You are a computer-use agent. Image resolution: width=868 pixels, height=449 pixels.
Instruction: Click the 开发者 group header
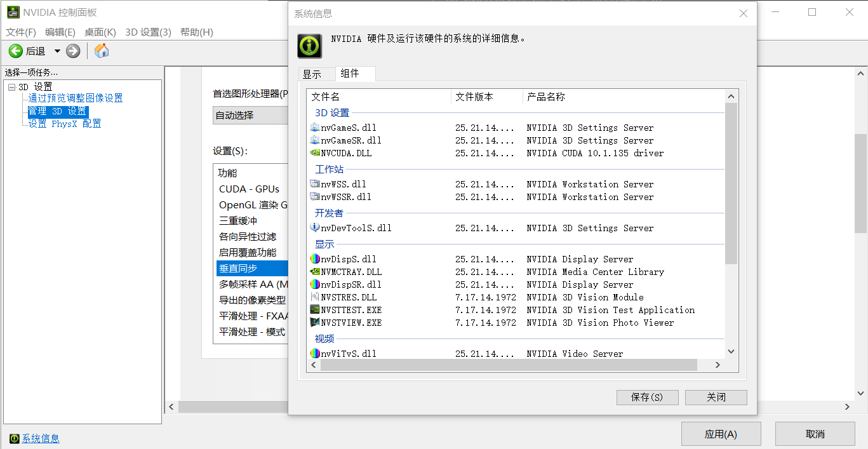pyautogui.click(x=329, y=213)
